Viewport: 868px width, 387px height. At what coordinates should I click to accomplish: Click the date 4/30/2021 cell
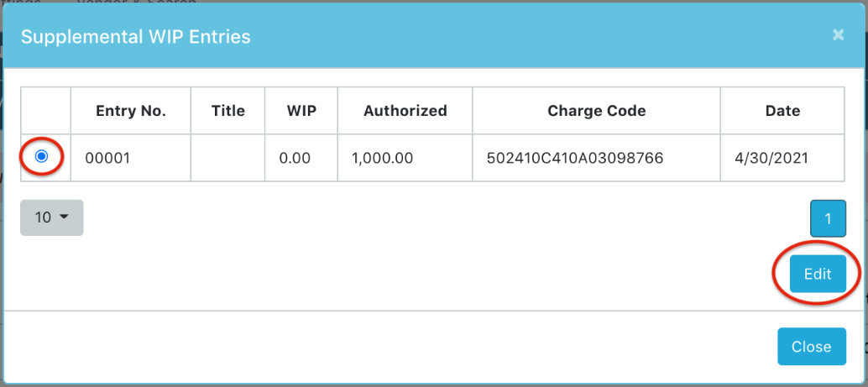782,159
